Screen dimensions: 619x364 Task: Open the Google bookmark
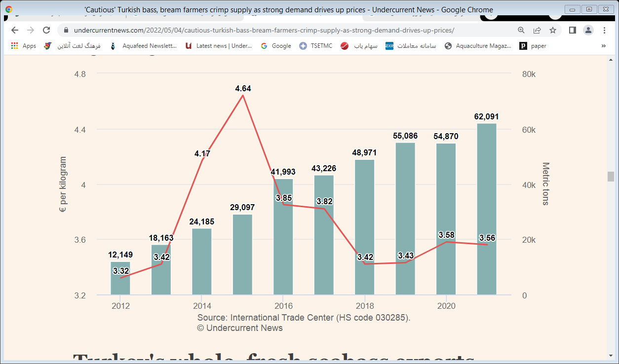(x=276, y=46)
